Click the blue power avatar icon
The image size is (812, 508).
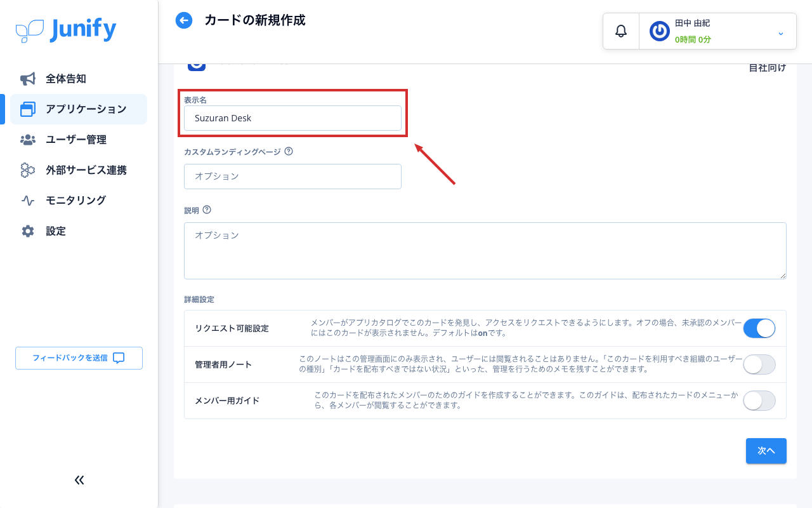(x=660, y=30)
